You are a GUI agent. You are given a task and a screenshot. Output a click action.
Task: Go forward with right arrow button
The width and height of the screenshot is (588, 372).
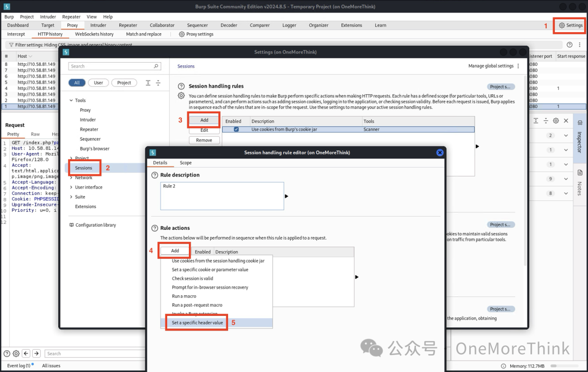click(x=36, y=353)
